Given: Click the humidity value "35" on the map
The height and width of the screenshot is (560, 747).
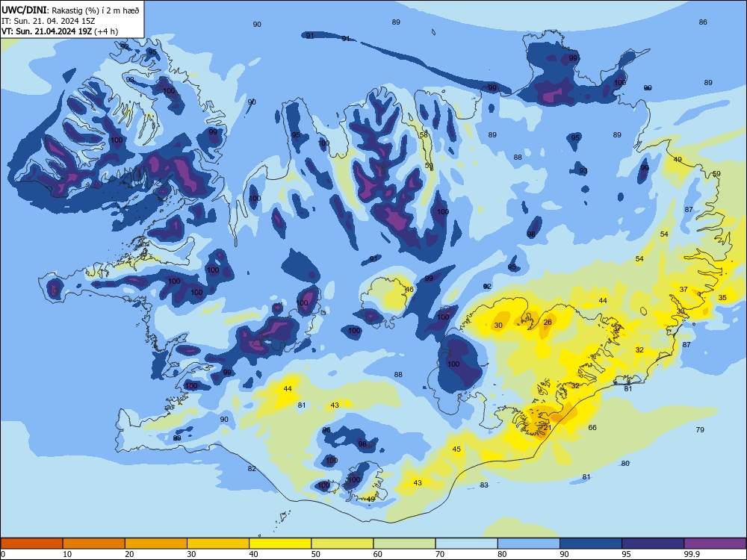Looking at the screenshot, I should pyautogui.click(x=722, y=298).
